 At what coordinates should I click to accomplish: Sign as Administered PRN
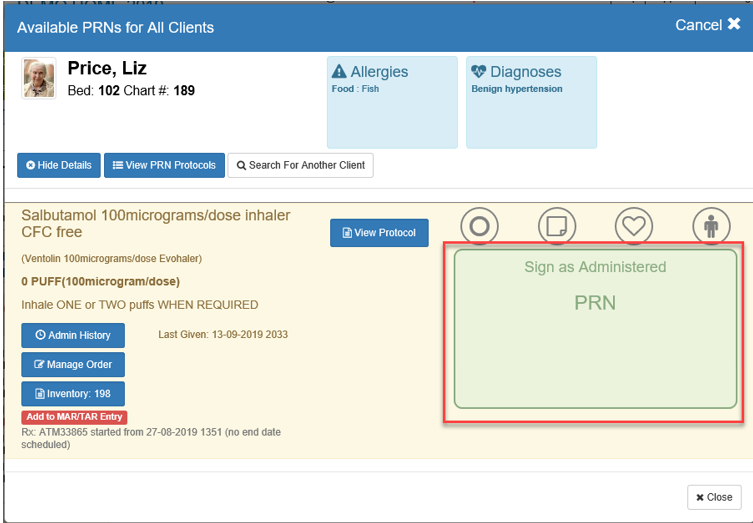point(596,329)
